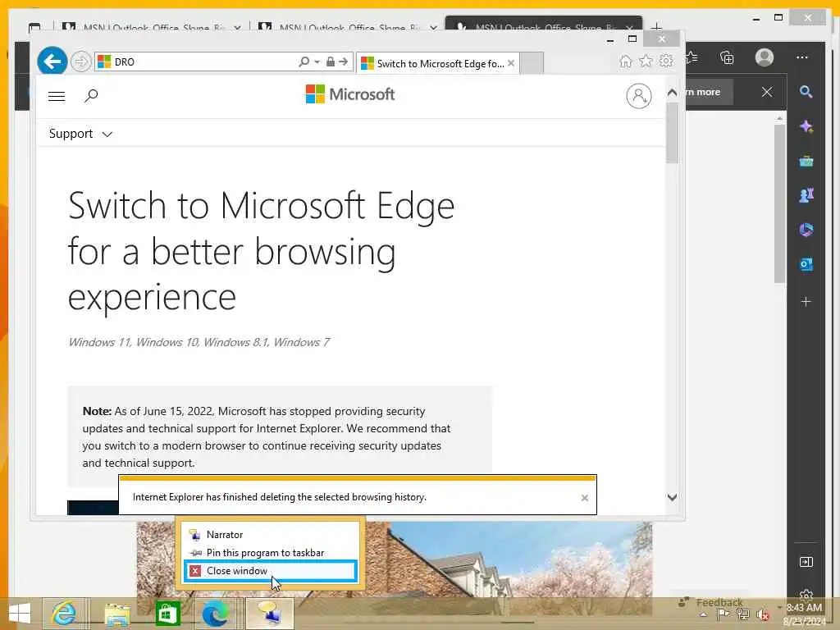Image resolution: width=840 pixels, height=630 pixels.
Task: Click the Edge profile avatar
Action: pyautogui.click(x=764, y=57)
